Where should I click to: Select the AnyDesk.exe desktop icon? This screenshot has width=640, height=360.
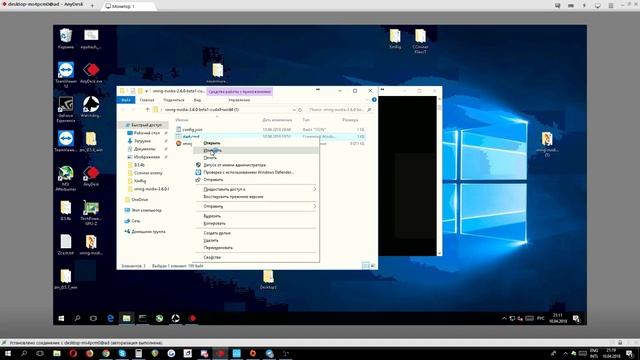point(91,73)
